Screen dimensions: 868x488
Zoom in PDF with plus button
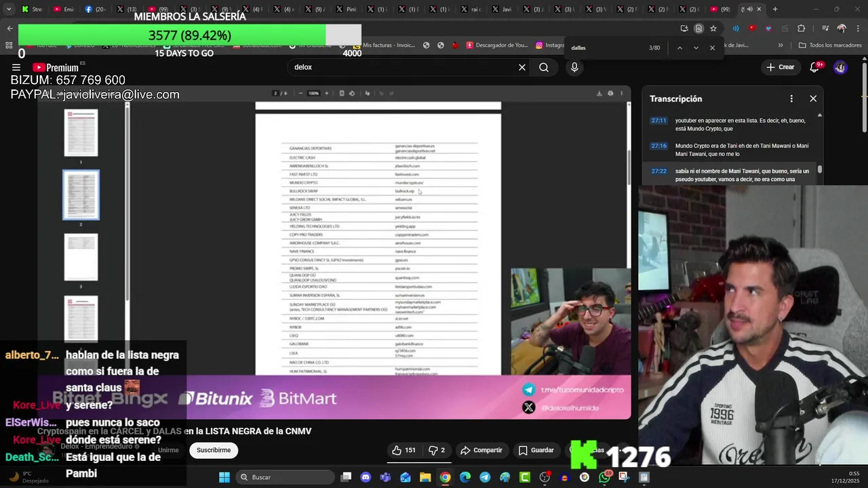point(326,94)
